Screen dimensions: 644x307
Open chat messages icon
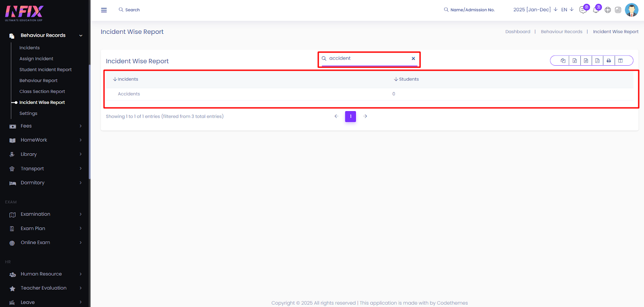(583, 10)
